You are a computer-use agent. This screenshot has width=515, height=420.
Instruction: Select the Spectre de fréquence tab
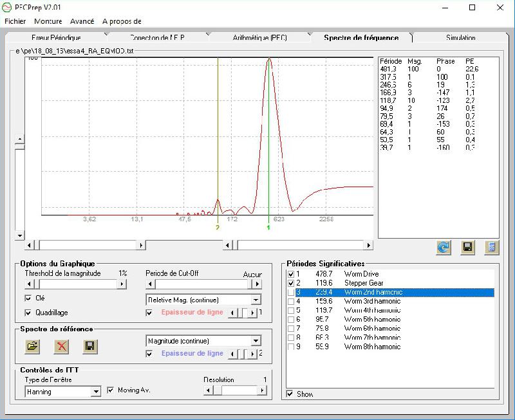coord(361,37)
